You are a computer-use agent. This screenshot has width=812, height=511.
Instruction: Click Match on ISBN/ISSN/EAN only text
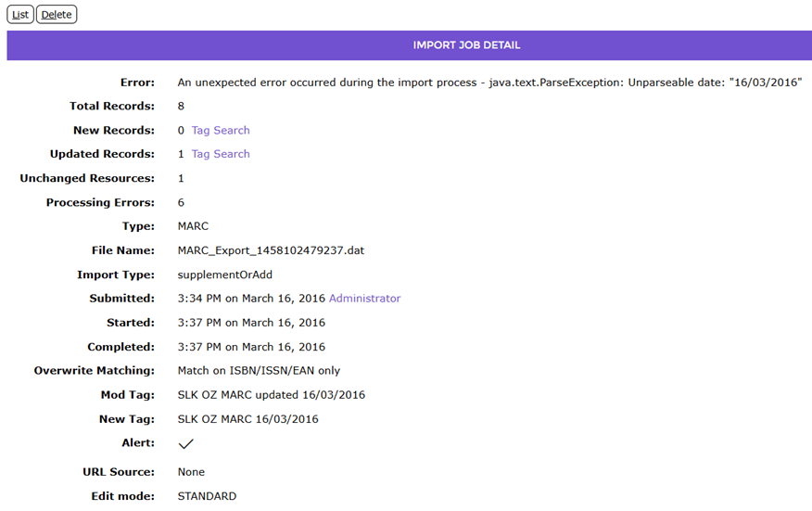coord(259,371)
